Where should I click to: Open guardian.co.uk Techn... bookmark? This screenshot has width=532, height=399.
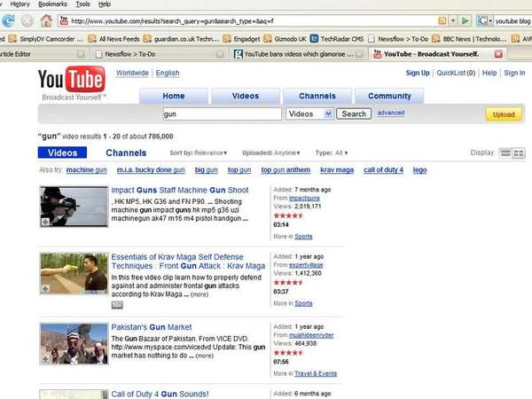click(181, 39)
